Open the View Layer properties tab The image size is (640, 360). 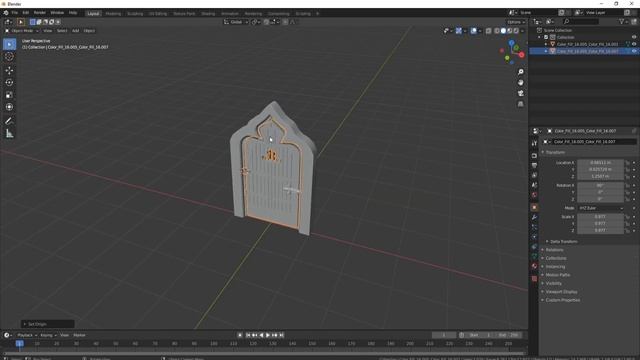click(534, 175)
